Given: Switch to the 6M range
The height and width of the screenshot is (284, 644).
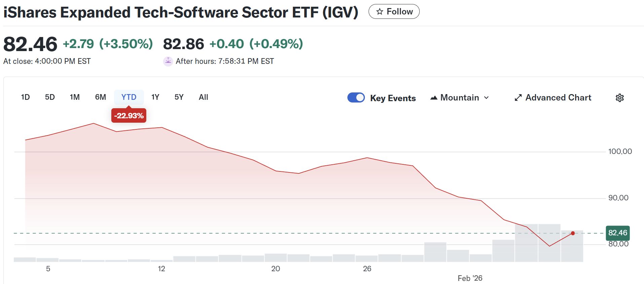Looking at the screenshot, I should point(100,97).
